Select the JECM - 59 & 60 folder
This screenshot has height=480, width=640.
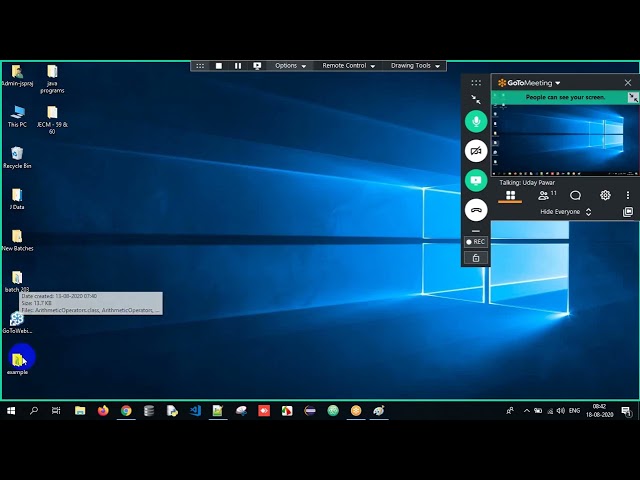pos(52,120)
